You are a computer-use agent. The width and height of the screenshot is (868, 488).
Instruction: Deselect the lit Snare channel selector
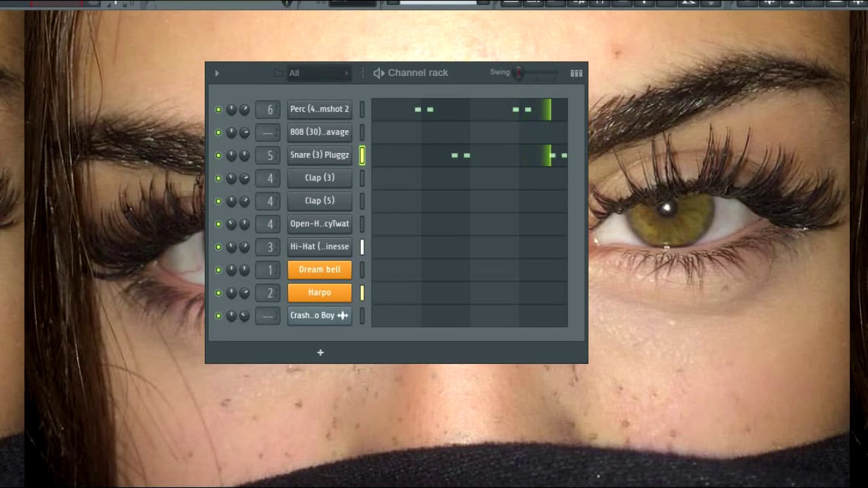pyautogui.click(x=362, y=155)
